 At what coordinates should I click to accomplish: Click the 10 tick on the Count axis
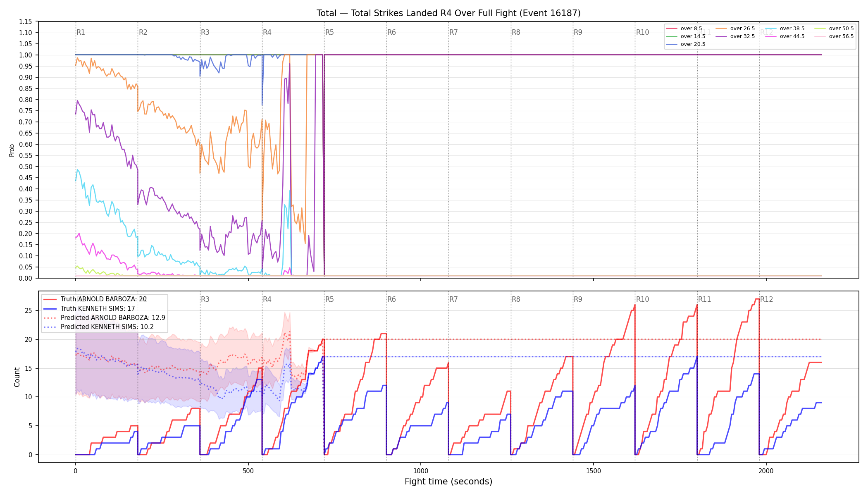click(x=29, y=397)
